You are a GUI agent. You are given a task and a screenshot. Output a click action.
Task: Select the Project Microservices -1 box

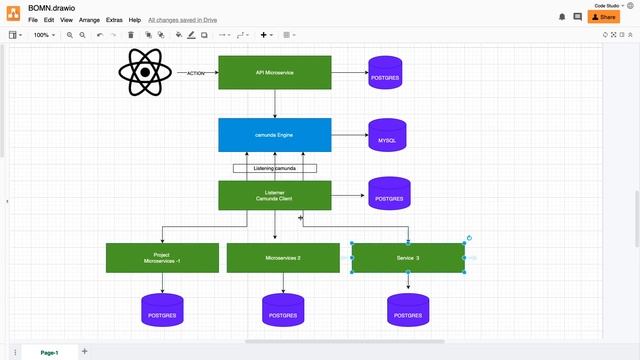[x=162, y=258]
